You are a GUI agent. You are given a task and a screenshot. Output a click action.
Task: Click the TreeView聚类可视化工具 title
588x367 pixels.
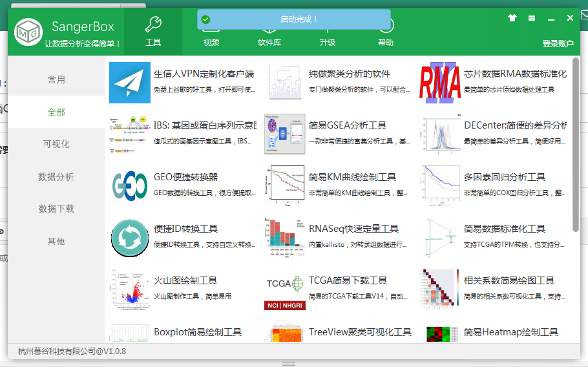[361, 332]
